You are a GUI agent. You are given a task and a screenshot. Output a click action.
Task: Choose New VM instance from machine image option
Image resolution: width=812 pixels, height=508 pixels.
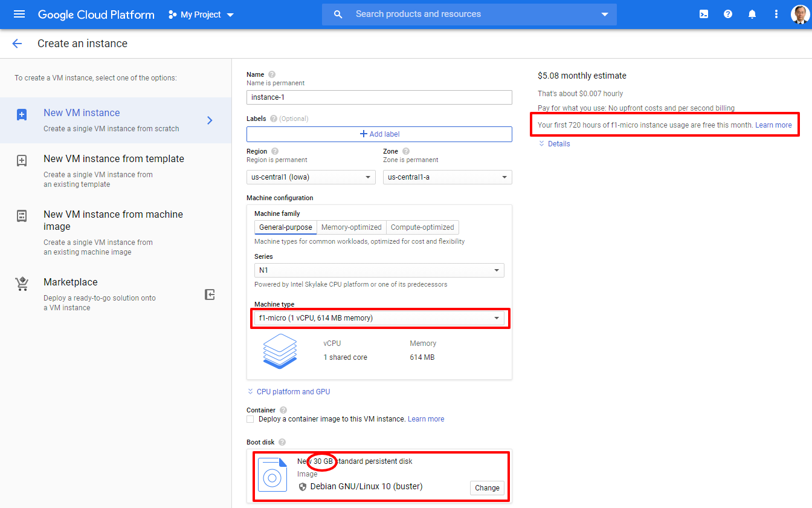click(x=115, y=233)
